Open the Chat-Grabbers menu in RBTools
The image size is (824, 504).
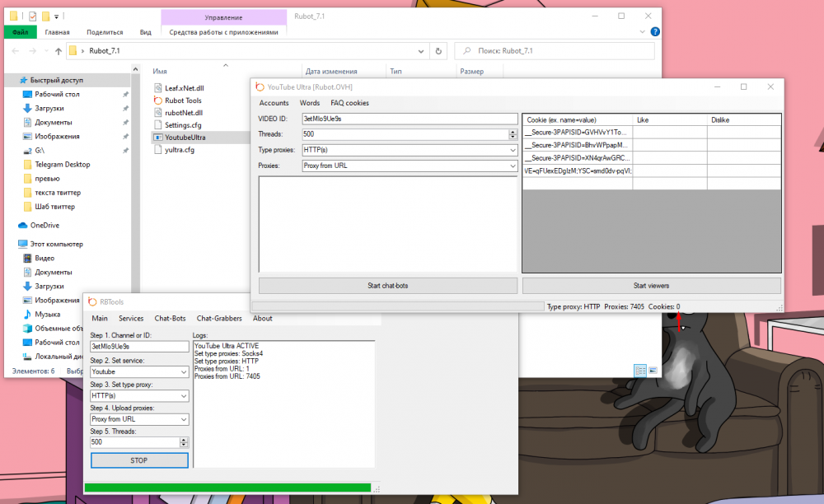(x=218, y=318)
